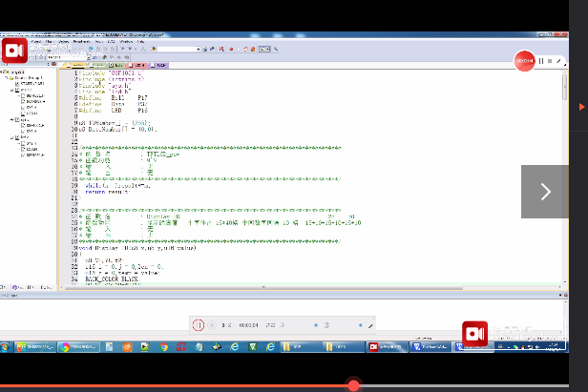
Task: Collapse the first source file under Source Group 1
Action: click(x=12, y=91)
